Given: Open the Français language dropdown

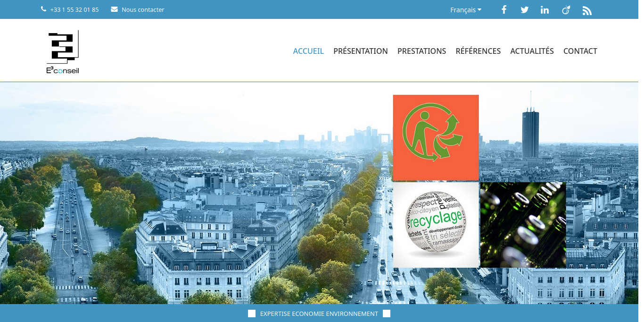Looking at the screenshot, I should (465, 9).
